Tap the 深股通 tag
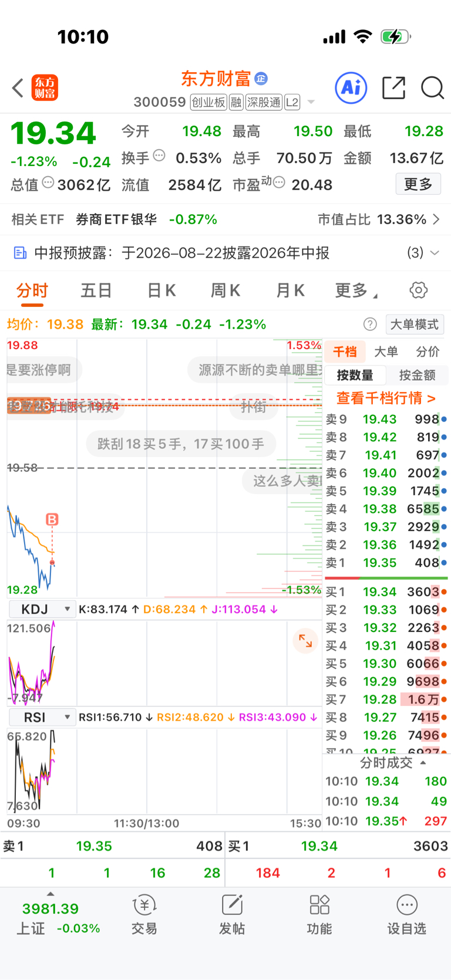This screenshot has width=451, height=980. [264, 102]
